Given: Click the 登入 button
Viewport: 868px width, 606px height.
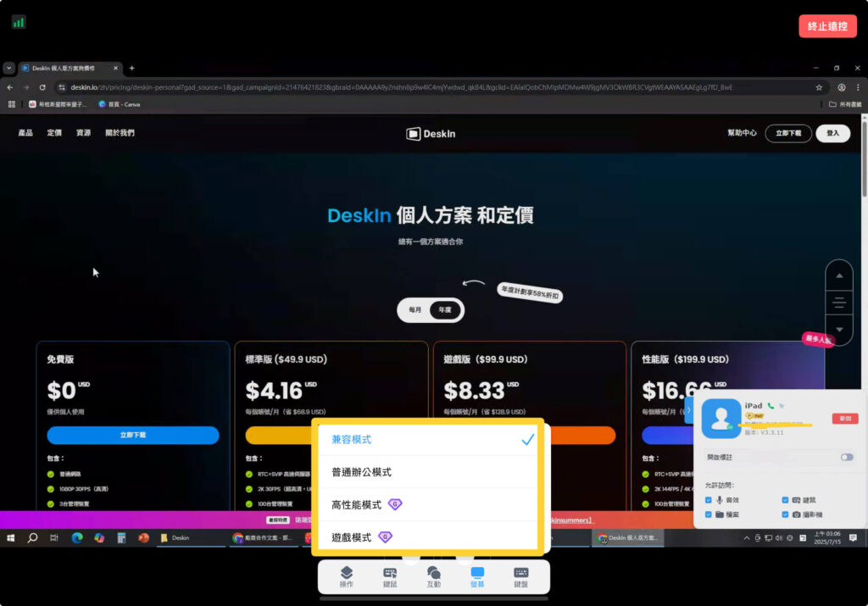Looking at the screenshot, I should coord(833,133).
